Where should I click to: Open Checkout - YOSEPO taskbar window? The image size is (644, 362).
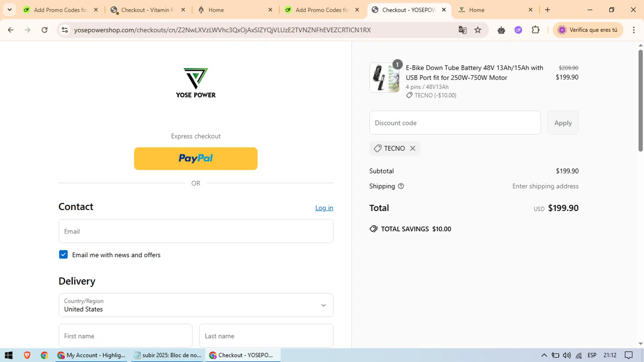(x=243, y=355)
